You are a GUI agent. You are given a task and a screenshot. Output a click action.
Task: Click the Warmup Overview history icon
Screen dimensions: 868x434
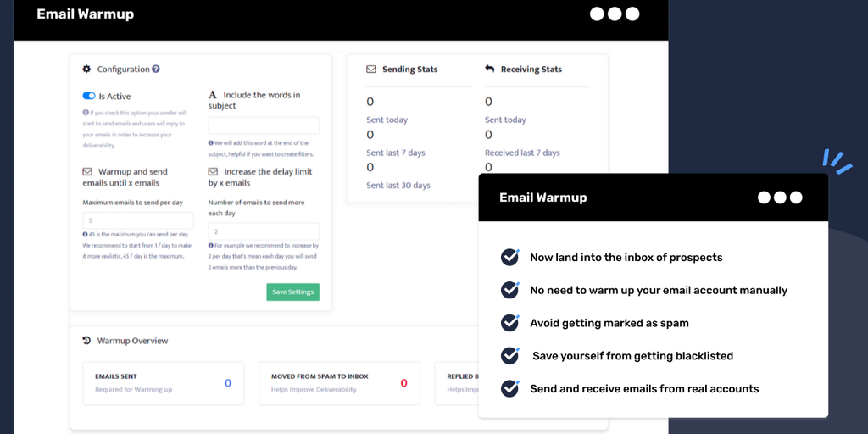tap(86, 341)
